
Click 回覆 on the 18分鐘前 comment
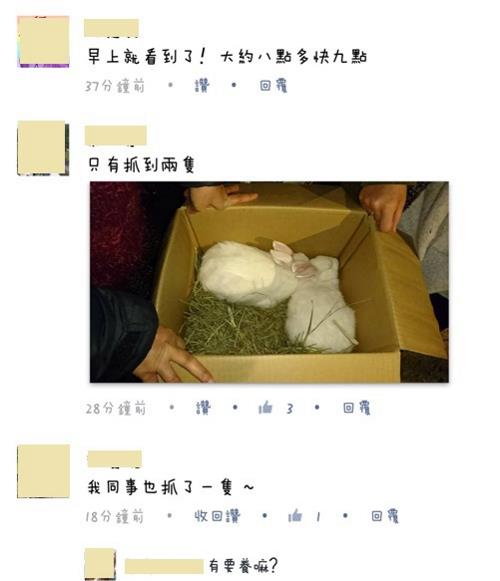tap(385, 516)
